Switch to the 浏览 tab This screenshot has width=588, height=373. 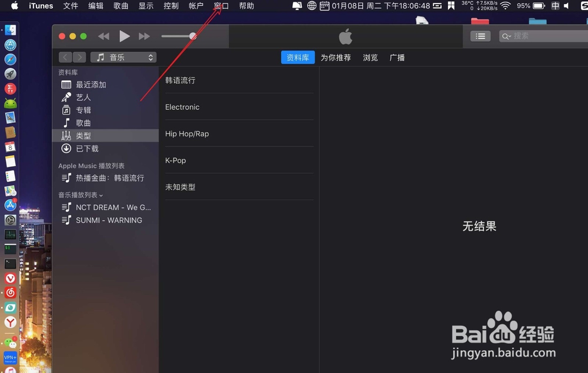[370, 58]
